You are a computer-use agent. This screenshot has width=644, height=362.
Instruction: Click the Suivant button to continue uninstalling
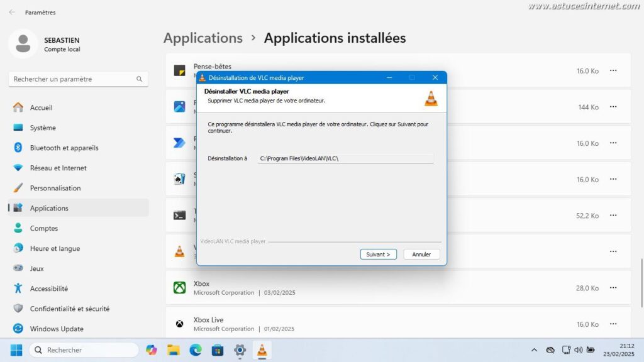(378, 254)
